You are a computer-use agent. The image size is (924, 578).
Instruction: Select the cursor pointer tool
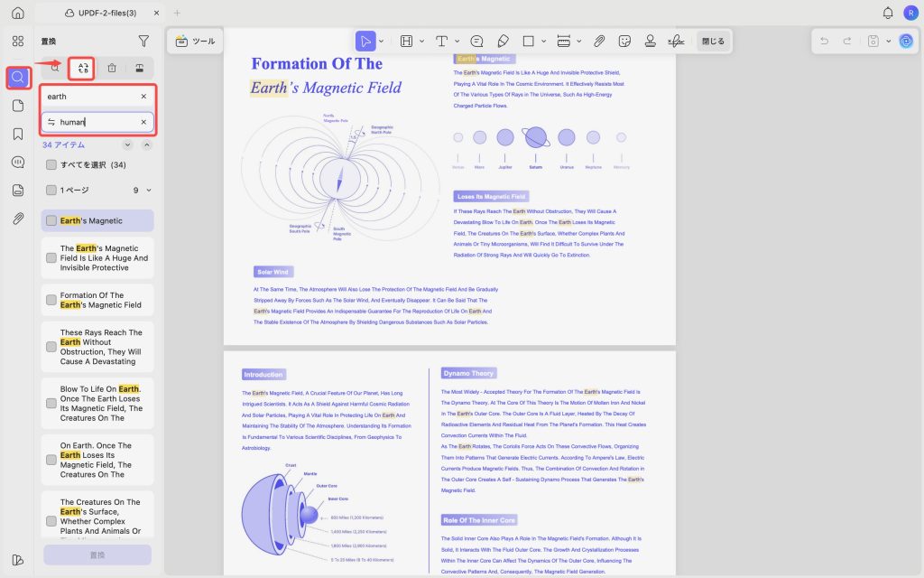point(365,41)
